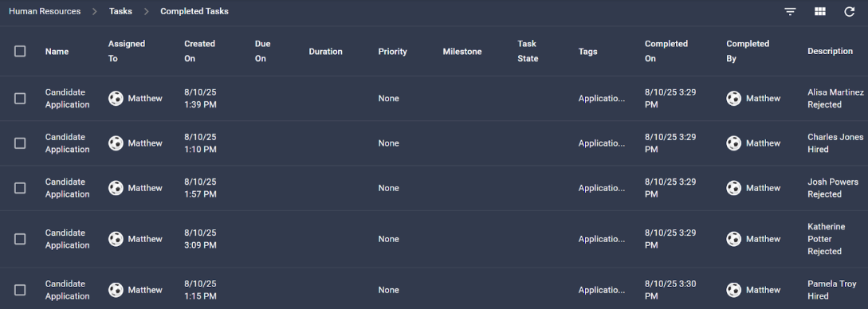868x309 pixels.
Task: Click the Completed Tasks breadcrumb item
Action: tap(194, 11)
